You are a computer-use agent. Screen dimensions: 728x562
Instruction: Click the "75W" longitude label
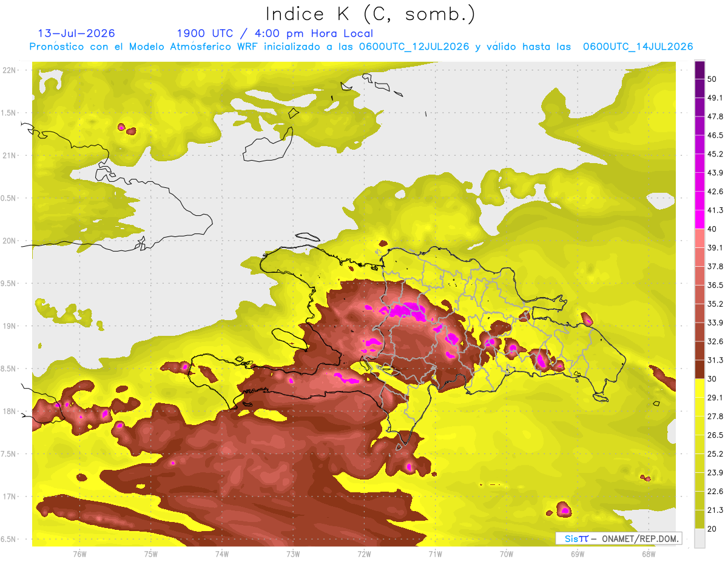pyautogui.click(x=151, y=554)
